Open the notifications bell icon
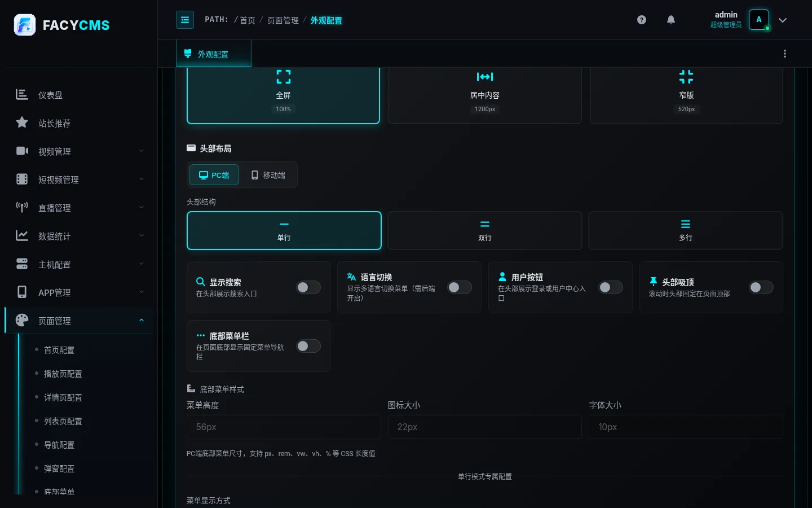This screenshot has width=812, height=508. pos(671,20)
